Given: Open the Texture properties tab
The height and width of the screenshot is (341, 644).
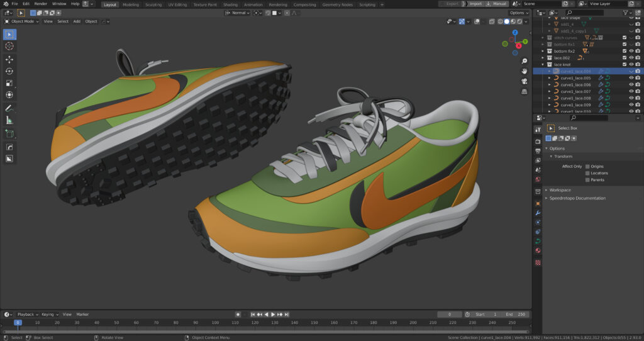Looking at the screenshot, I should coord(538,262).
